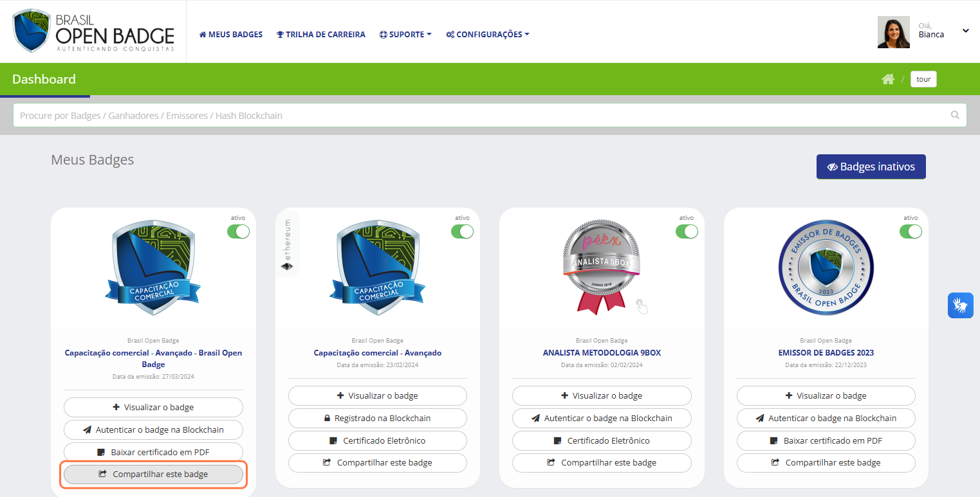Open the Analista 9Box medal image
The height and width of the screenshot is (497, 980).
[602, 267]
